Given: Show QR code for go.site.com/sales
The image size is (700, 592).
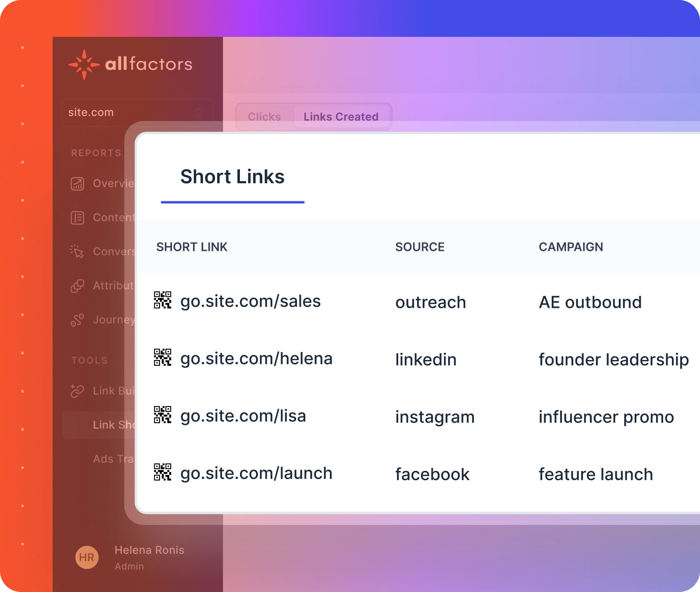Looking at the screenshot, I should pyautogui.click(x=162, y=300).
